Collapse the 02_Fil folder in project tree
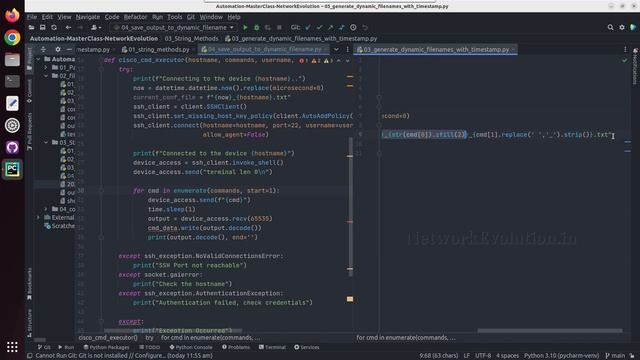 click(46, 76)
